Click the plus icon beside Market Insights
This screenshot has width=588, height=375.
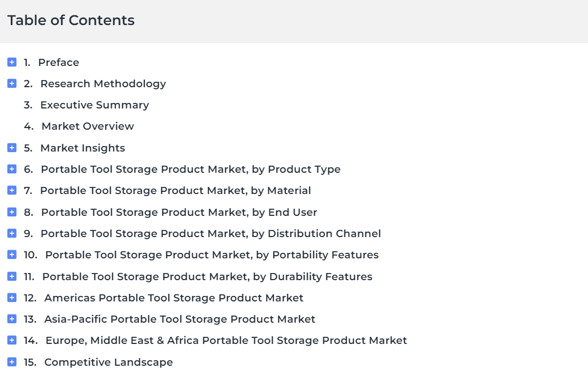click(x=11, y=148)
